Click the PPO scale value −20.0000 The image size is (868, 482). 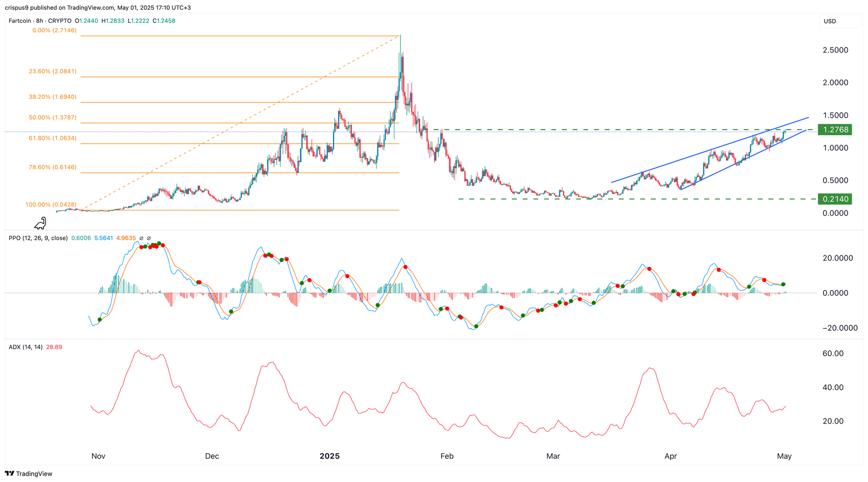click(840, 327)
